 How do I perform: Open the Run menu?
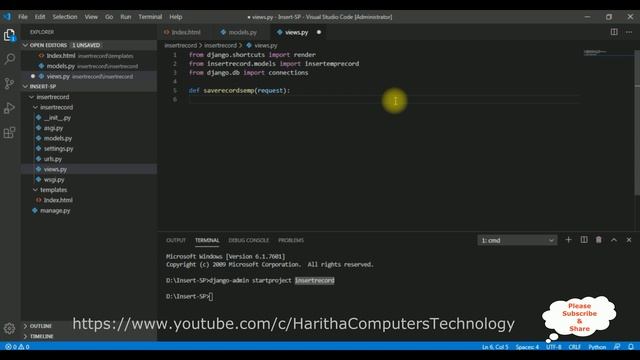click(x=126, y=17)
